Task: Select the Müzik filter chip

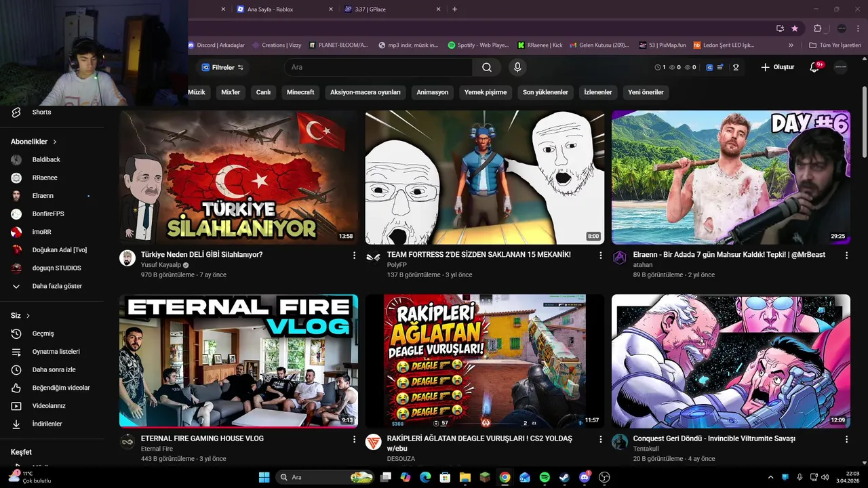Action: point(196,92)
